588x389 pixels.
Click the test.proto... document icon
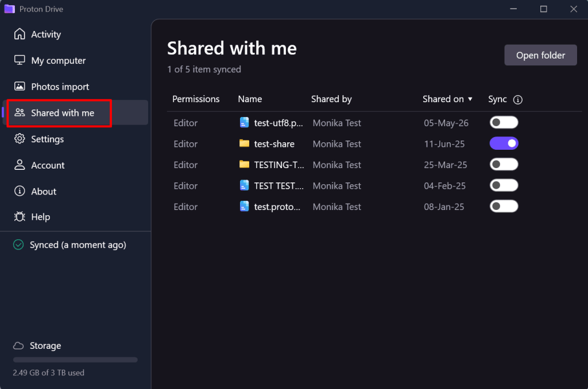click(244, 207)
